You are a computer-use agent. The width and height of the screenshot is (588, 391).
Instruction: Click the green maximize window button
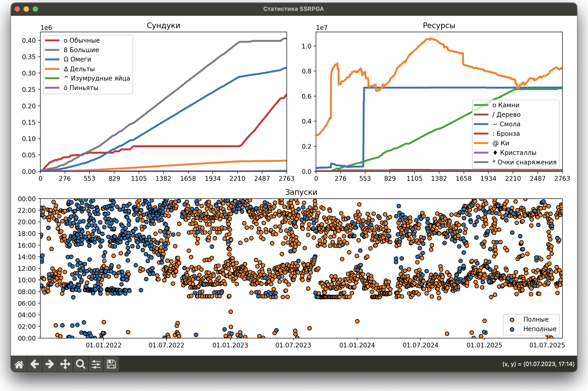(35, 9)
